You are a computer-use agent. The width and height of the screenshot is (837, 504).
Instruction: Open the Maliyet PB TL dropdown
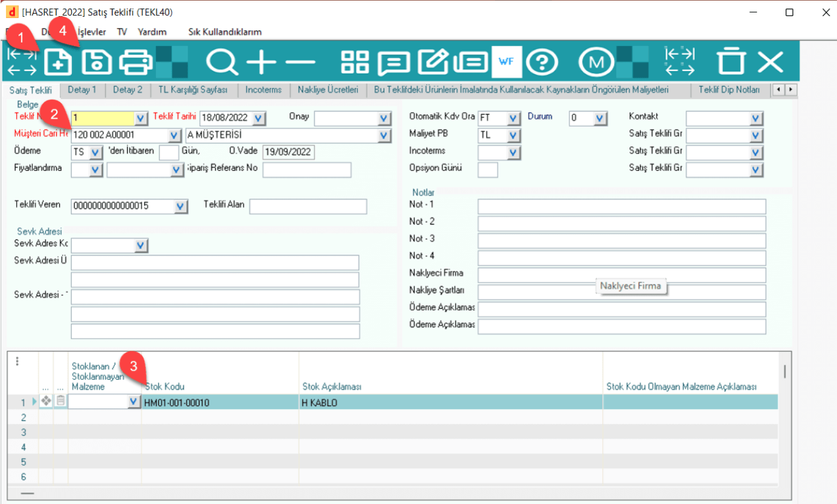tap(514, 136)
